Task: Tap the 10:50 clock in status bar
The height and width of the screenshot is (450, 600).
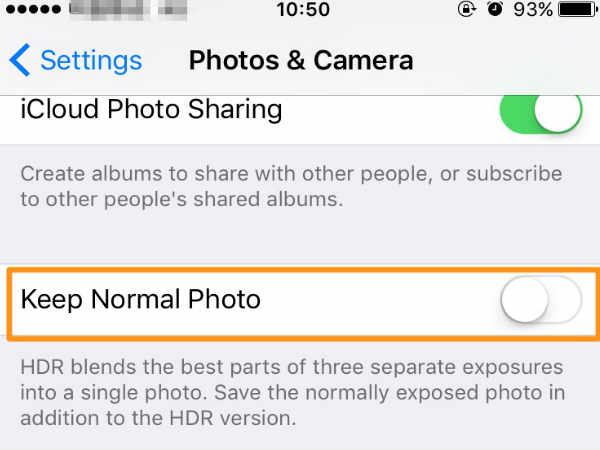Action: (303, 9)
